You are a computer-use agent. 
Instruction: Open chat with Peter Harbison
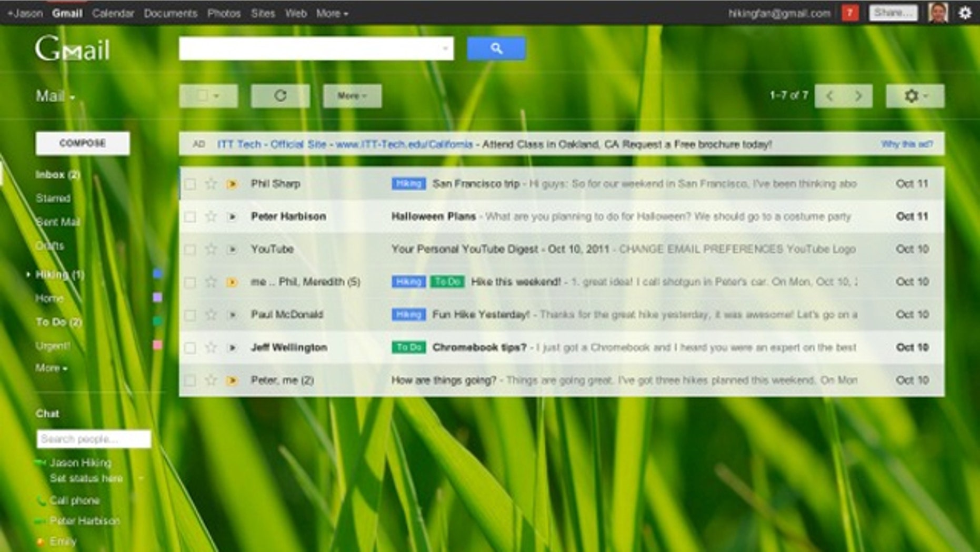85,521
